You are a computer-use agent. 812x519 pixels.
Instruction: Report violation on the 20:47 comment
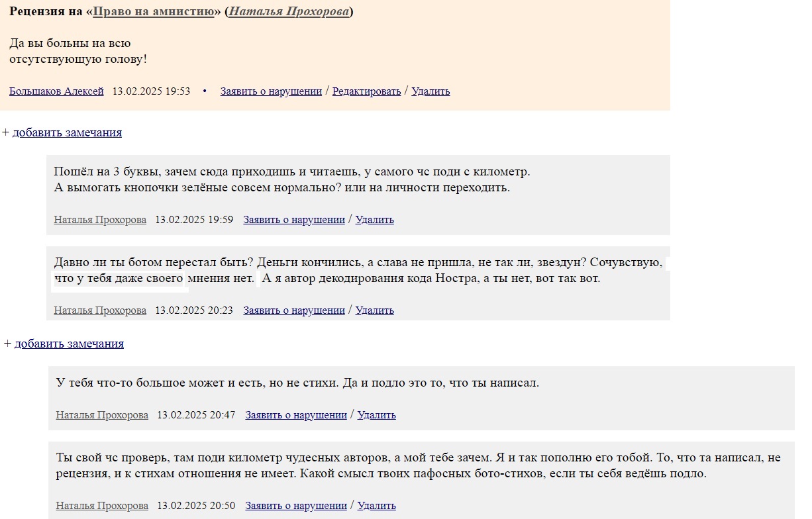click(296, 415)
